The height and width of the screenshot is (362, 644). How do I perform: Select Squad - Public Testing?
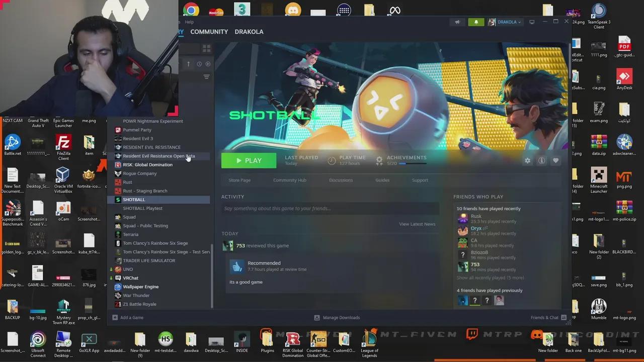click(x=145, y=226)
